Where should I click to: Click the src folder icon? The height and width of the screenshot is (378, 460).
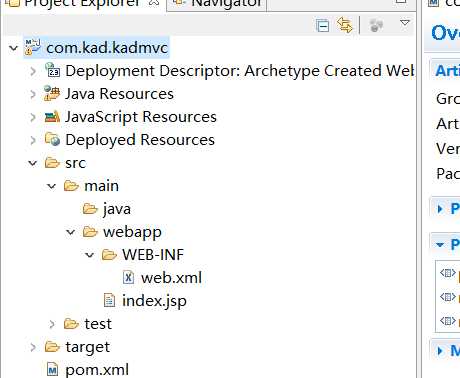pyautogui.click(x=52, y=163)
